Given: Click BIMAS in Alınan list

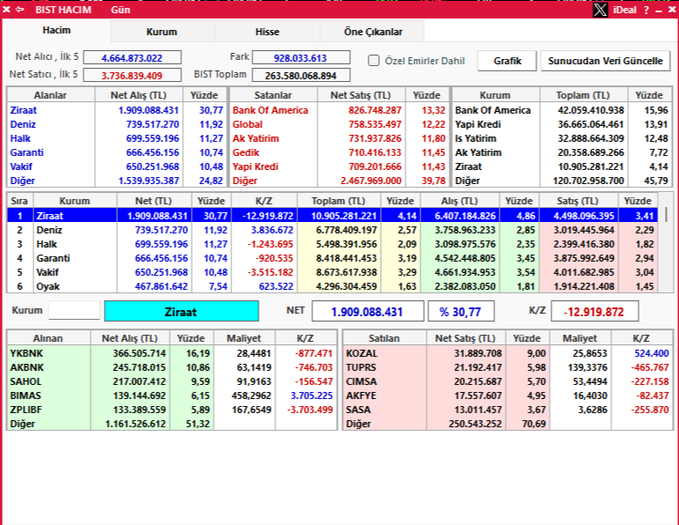Looking at the screenshot, I should click(25, 395).
